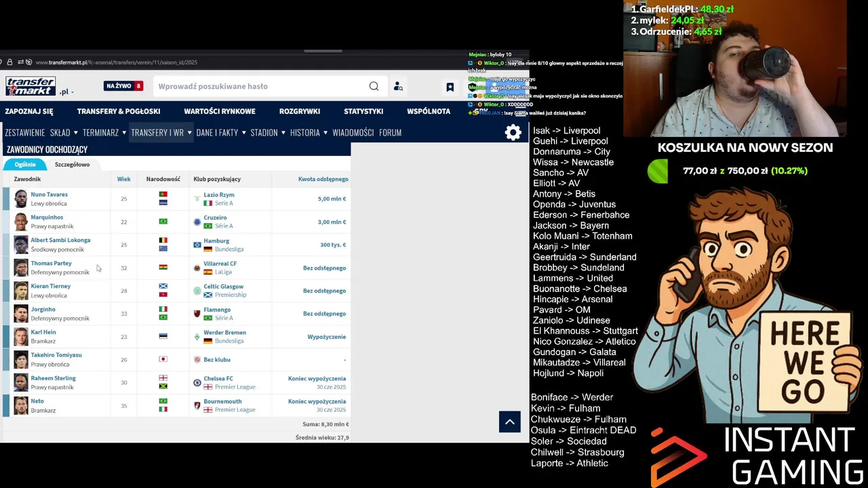This screenshot has width=868, height=488.
Task: Click the Villarreal CF club crest
Action: coord(197,268)
